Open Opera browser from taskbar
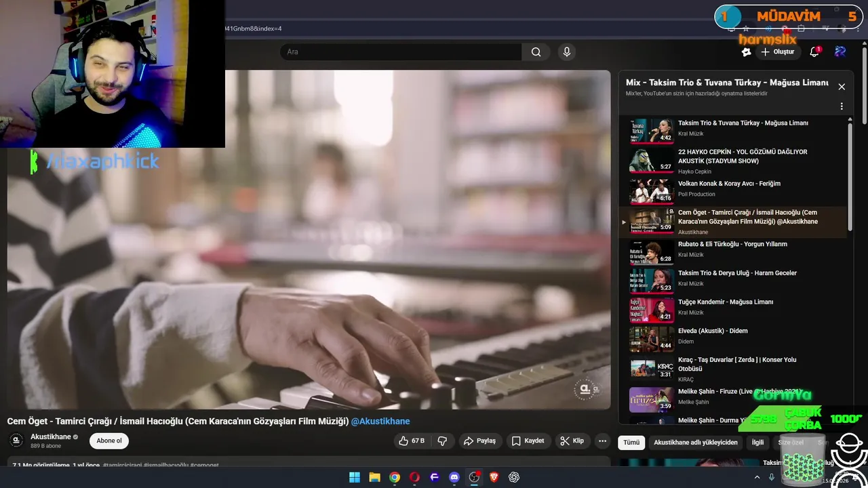Screen dimensions: 868x488 414,477
